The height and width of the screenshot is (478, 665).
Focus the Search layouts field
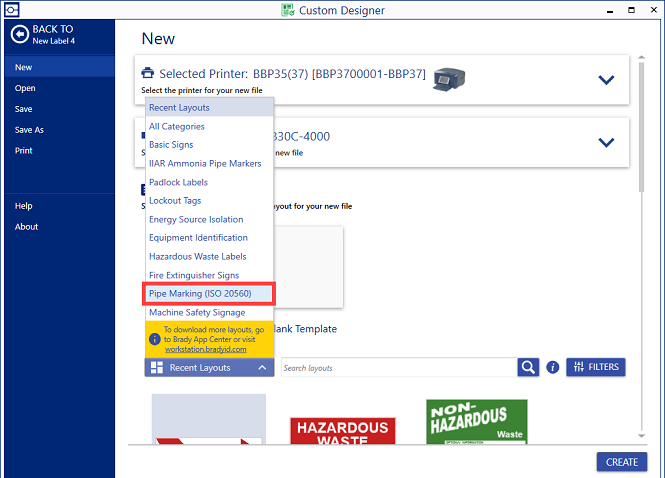point(399,368)
